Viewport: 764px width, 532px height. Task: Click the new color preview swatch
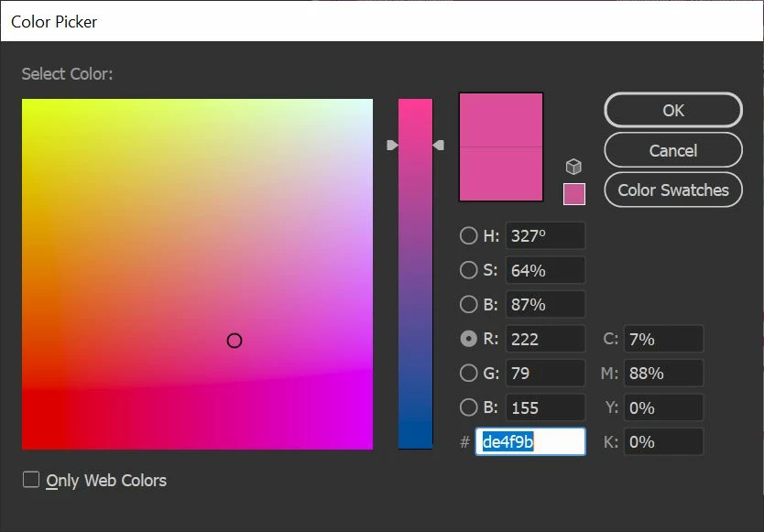501,120
